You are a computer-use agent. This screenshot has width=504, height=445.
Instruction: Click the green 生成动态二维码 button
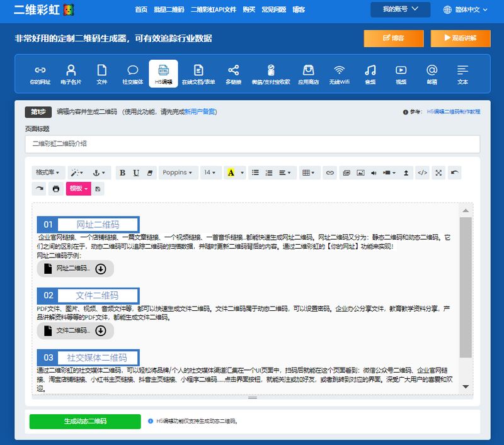pyautogui.click(x=85, y=421)
